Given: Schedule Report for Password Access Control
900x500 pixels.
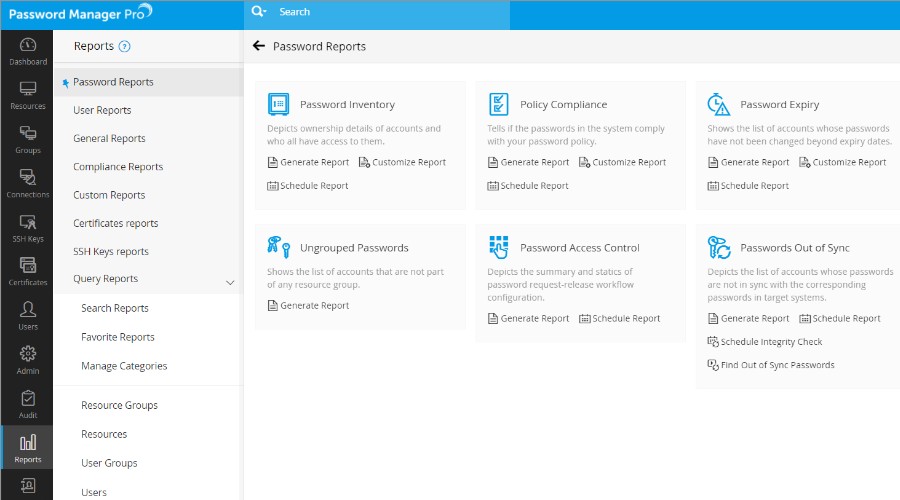Looking at the screenshot, I should pos(620,319).
